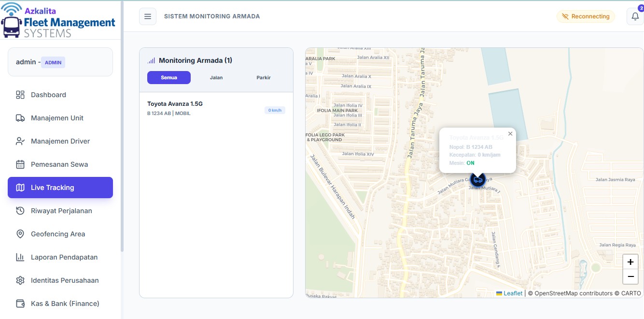Click the wallet icon for Kas & Bank
The image size is (644, 319).
tap(20, 304)
